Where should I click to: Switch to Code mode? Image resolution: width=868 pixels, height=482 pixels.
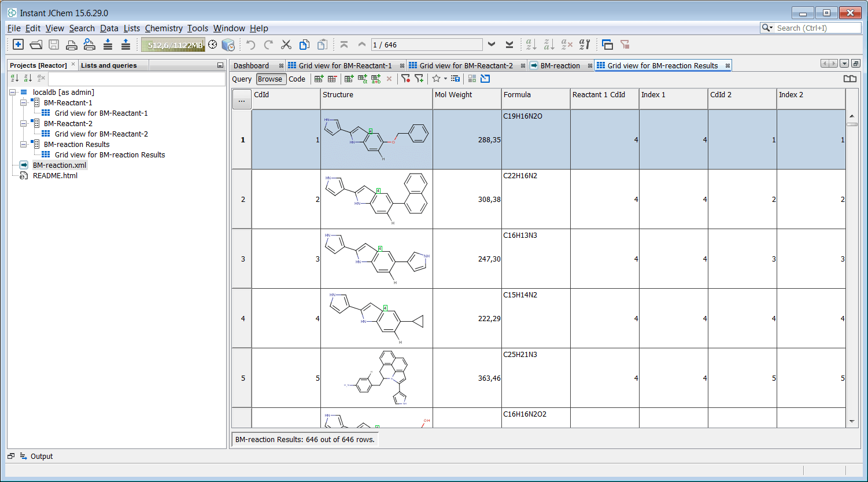297,79
